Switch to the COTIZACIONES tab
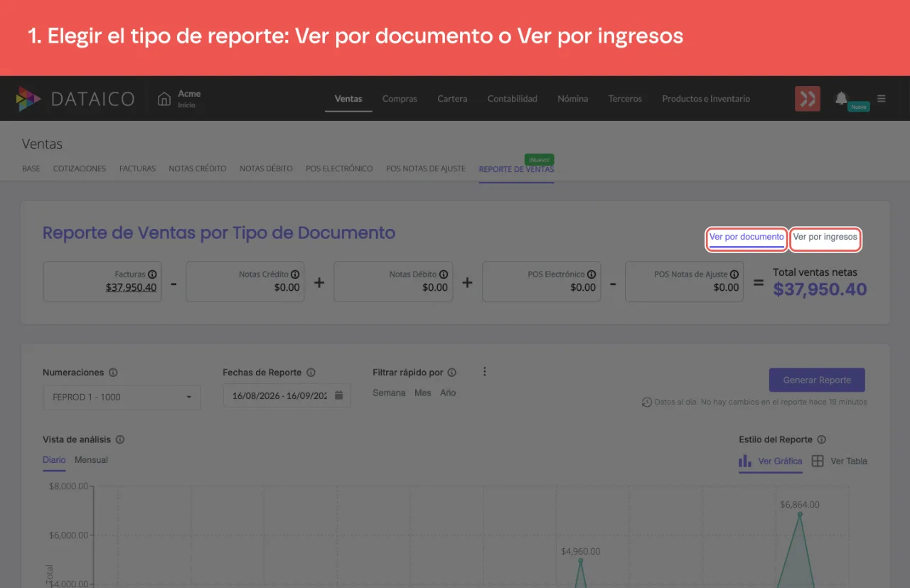The height and width of the screenshot is (588, 910). point(80,169)
